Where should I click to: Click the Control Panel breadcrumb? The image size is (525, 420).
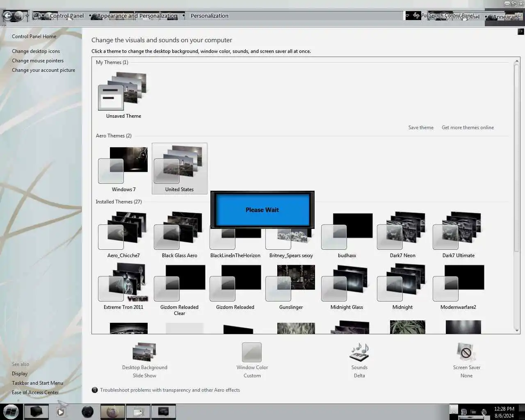click(66, 16)
